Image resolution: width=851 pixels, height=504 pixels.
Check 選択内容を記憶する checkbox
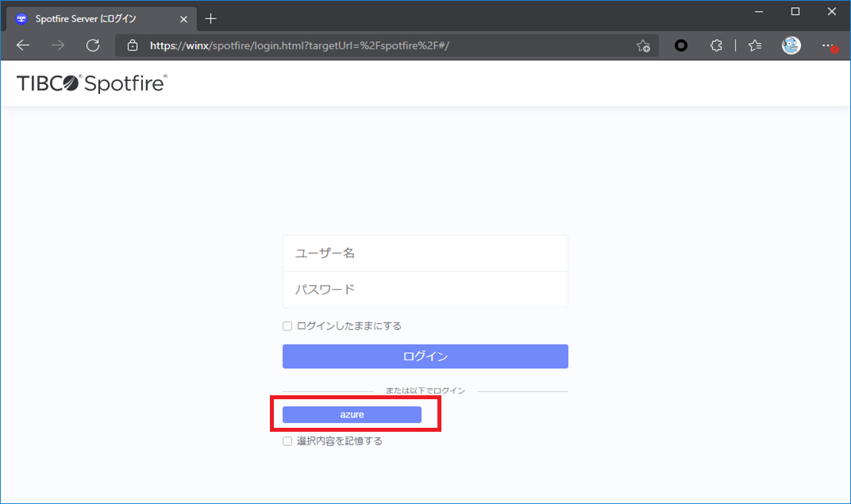point(287,441)
